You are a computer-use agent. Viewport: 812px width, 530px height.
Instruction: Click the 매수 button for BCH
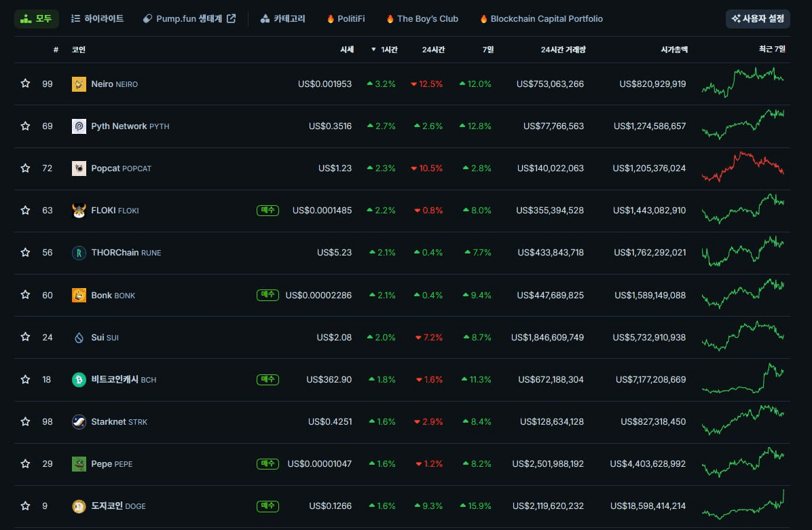coord(267,379)
